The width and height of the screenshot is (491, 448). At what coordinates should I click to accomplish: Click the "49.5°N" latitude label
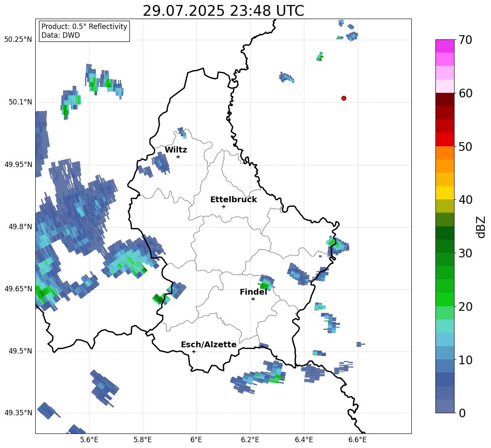20,351
